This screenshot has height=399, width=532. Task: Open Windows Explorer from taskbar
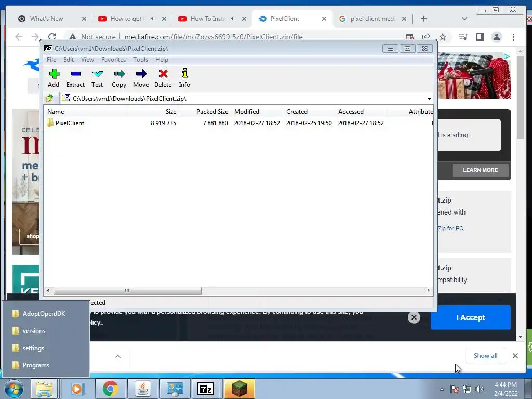[45, 389]
